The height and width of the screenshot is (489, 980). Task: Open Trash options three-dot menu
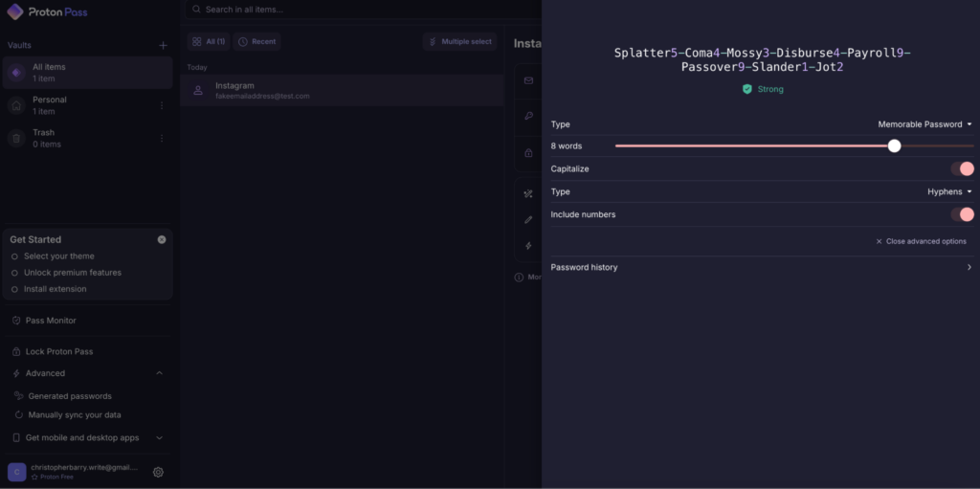pyautogui.click(x=162, y=138)
